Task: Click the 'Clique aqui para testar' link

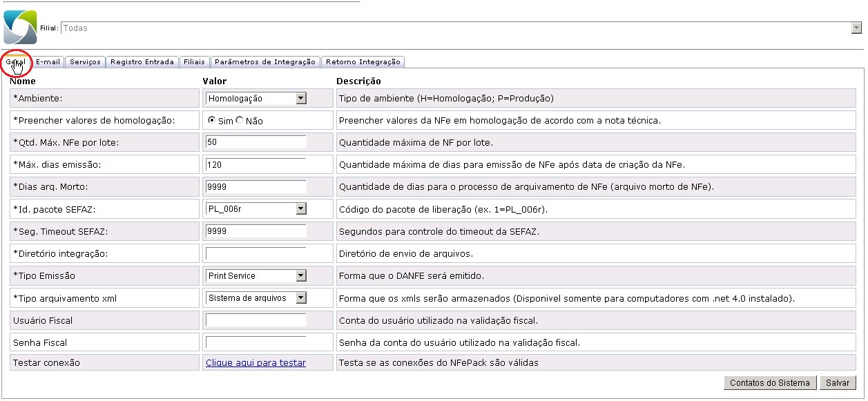Action: 255,363
